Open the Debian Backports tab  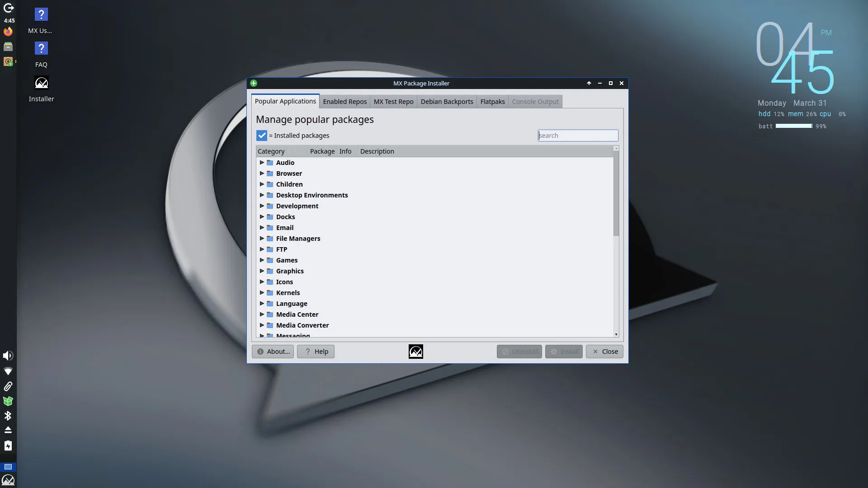[x=447, y=102]
